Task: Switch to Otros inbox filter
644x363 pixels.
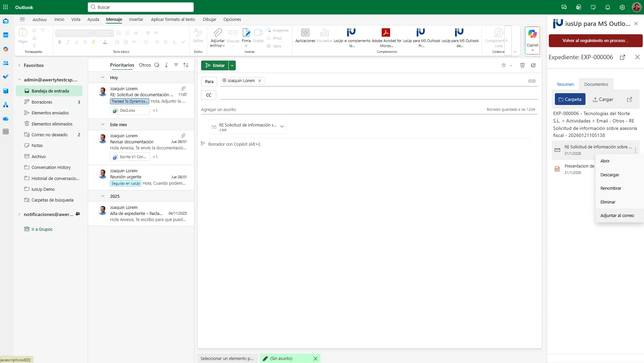Action: point(145,65)
